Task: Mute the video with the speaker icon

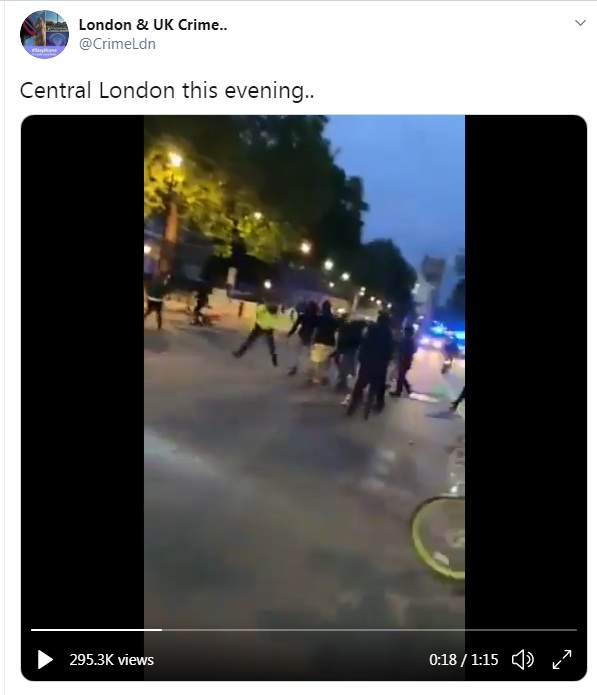Action: click(x=523, y=660)
